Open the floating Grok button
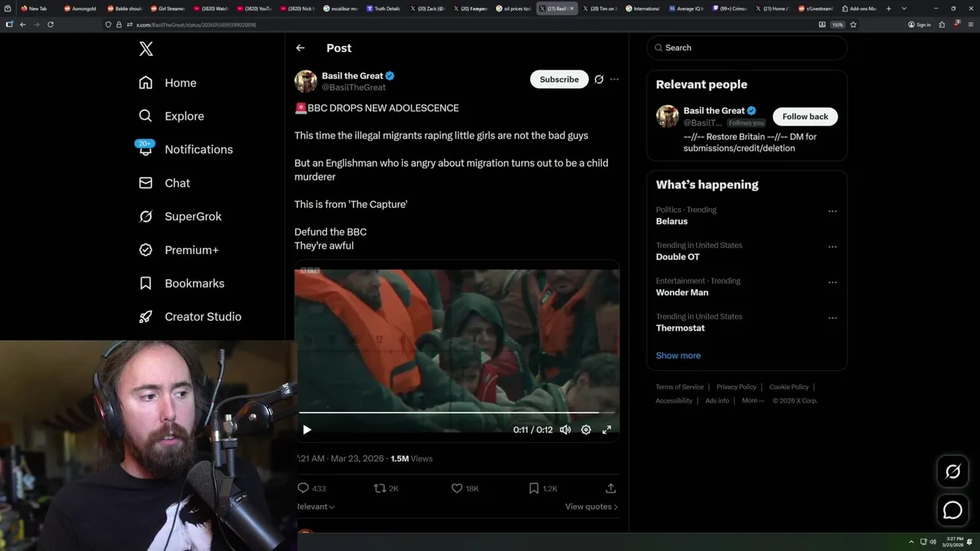The width and height of the screenshot is (980, 551). [x=952, y=471]
